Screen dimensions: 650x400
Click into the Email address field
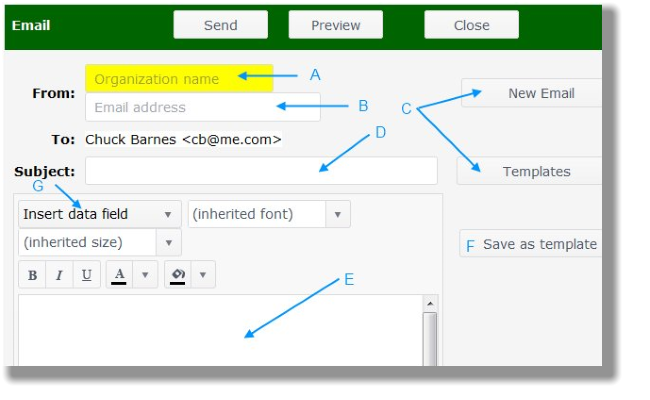(x=202, y=107)
